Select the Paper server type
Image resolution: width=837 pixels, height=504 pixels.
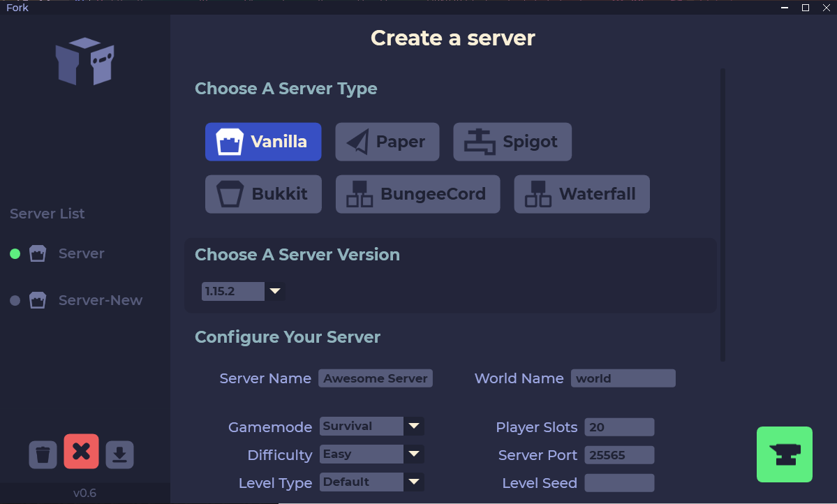coord(387,142)
